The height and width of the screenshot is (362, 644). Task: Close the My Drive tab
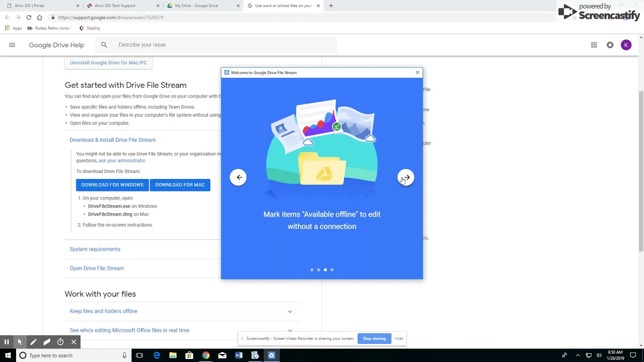(237, 6)
